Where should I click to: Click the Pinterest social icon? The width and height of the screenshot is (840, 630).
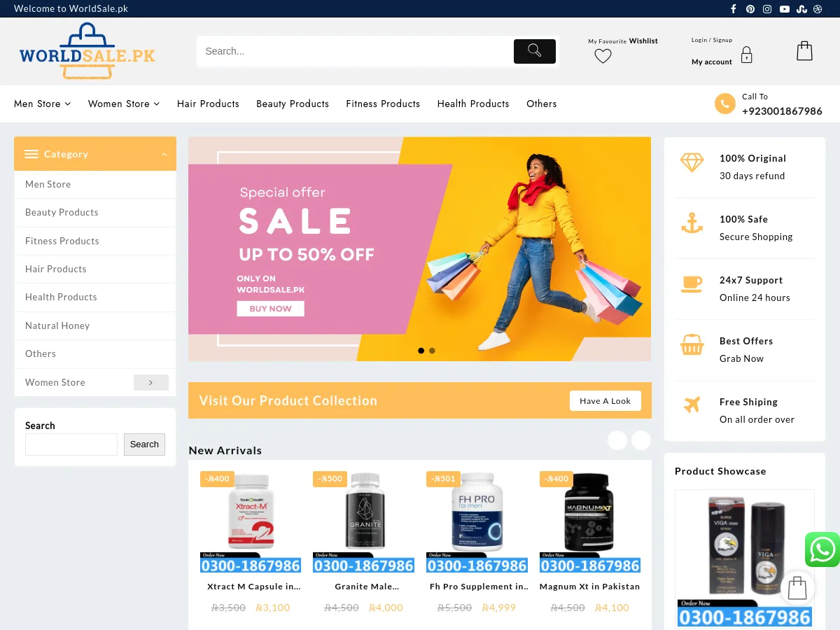750,8
